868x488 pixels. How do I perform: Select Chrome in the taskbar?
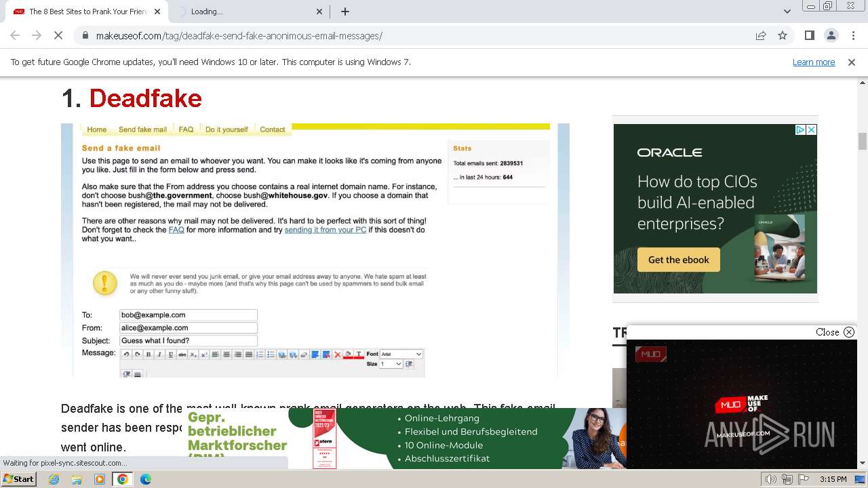[123, 479]
